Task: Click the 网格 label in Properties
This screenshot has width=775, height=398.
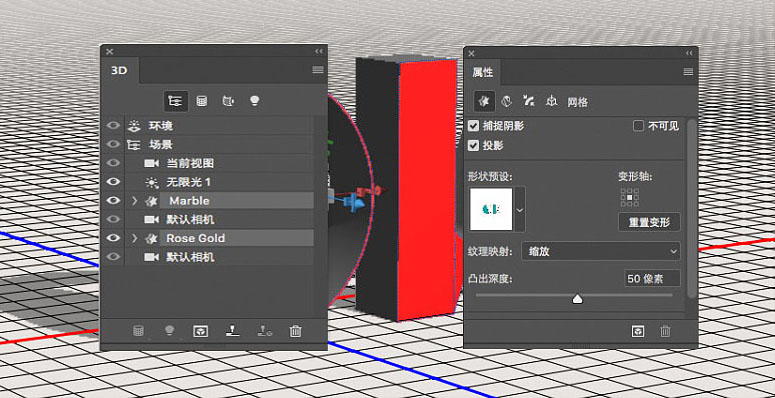Action: coord(577,102)
